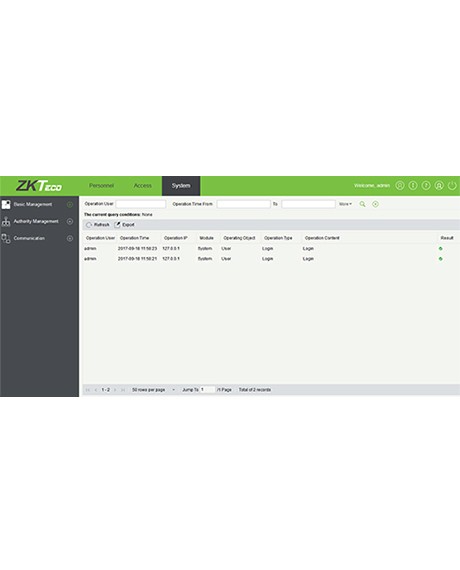460x570 pixels.
Task: Click the logout power icon
Action: point(452,185)
